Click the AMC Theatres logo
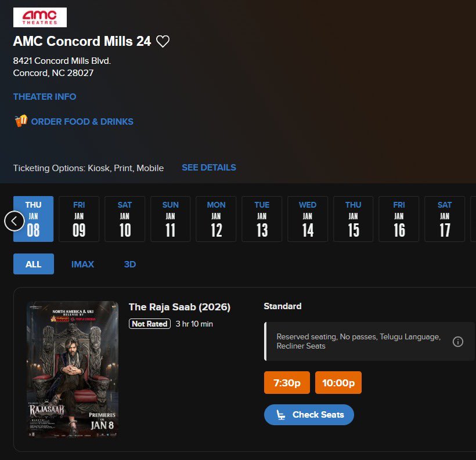The image size is (476, 460). (x=40, y=17)
